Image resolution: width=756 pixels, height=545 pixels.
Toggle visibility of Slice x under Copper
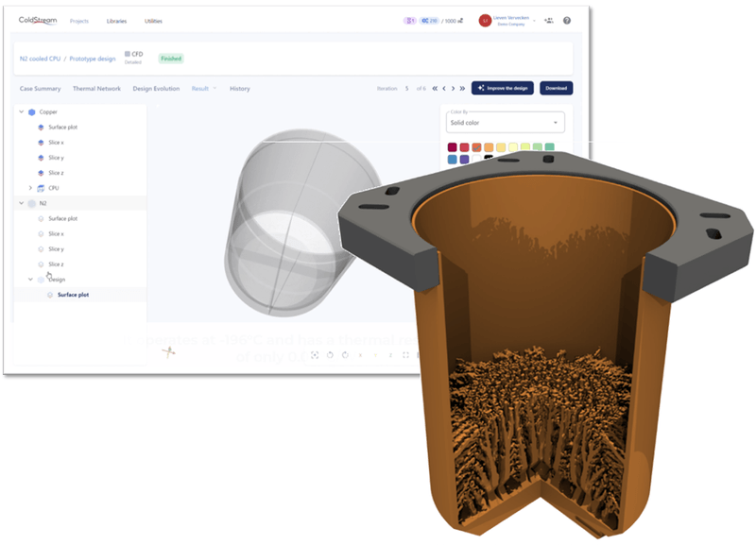41,143
